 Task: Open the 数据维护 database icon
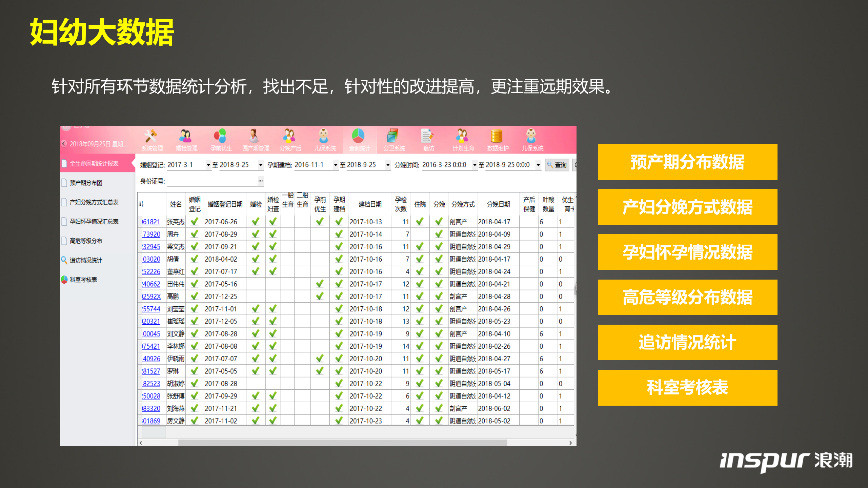tap(497, 139)
